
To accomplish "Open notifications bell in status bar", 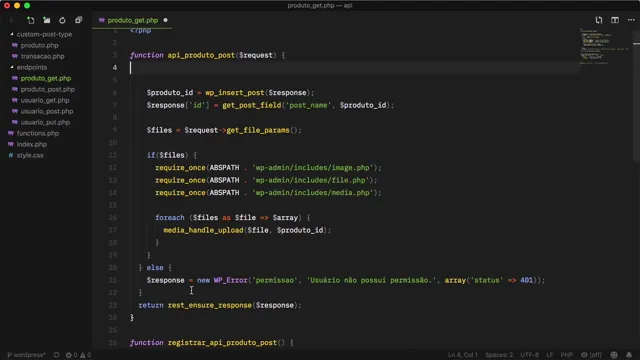I will coord(629,355).
